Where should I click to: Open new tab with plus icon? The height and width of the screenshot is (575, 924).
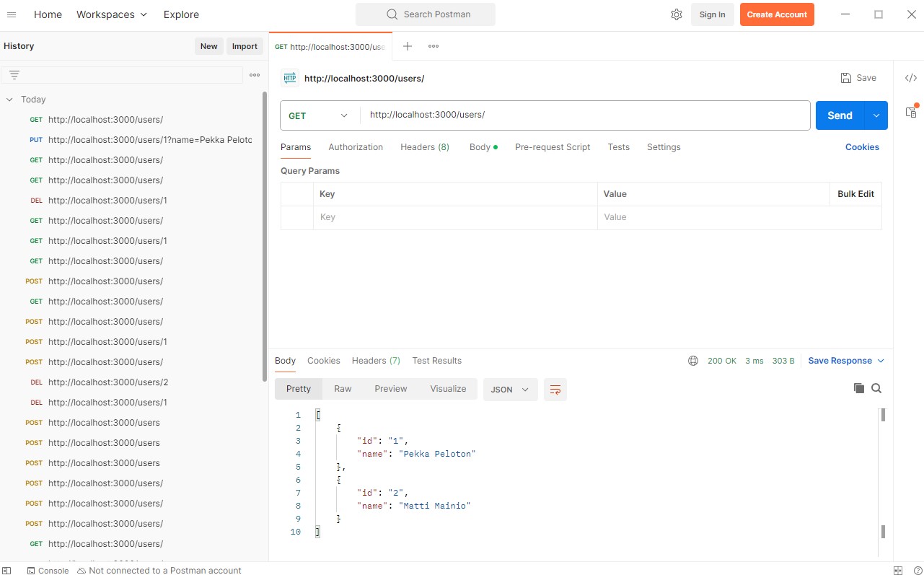point(408,46)
